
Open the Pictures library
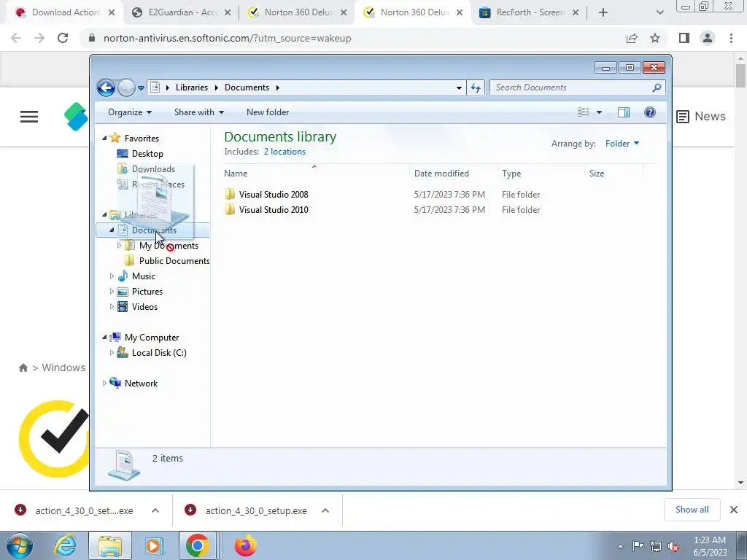coord(147,292)
